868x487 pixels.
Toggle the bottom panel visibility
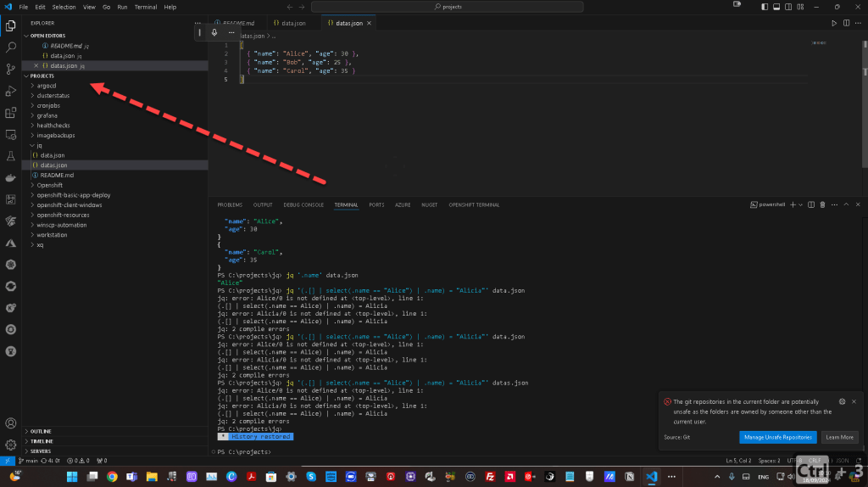[776, 7]
